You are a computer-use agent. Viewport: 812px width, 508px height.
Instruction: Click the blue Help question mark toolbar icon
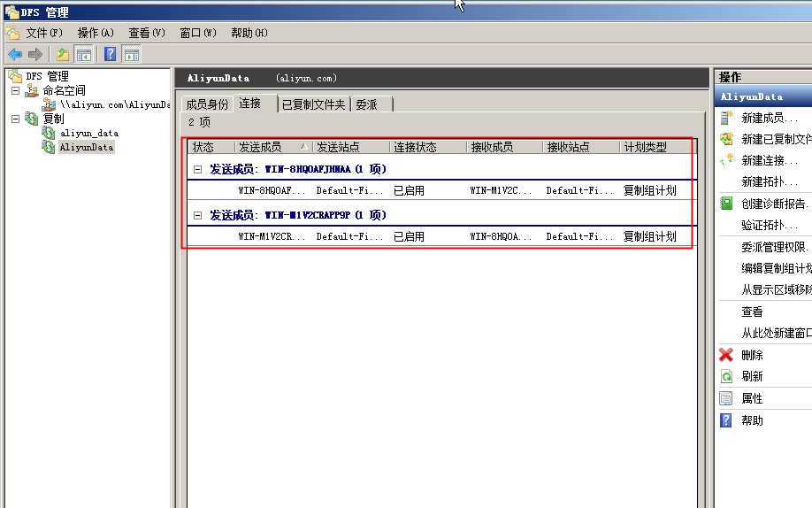click(x=111, y=54)
